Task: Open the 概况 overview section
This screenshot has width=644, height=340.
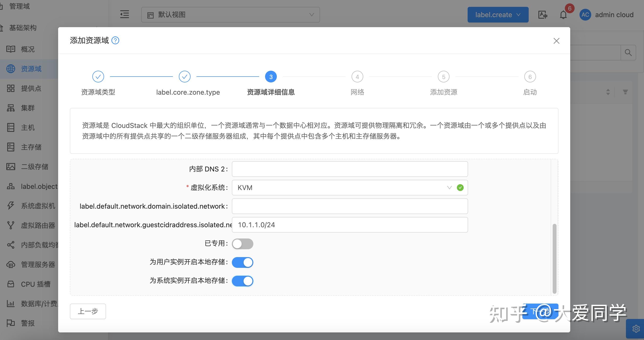Action: coord(28,49)
